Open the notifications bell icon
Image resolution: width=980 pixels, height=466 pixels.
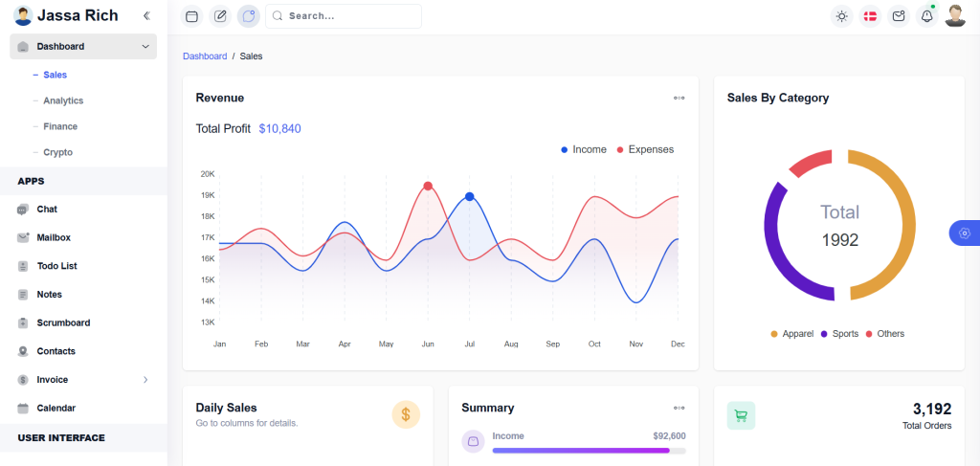tap(926, 16)
